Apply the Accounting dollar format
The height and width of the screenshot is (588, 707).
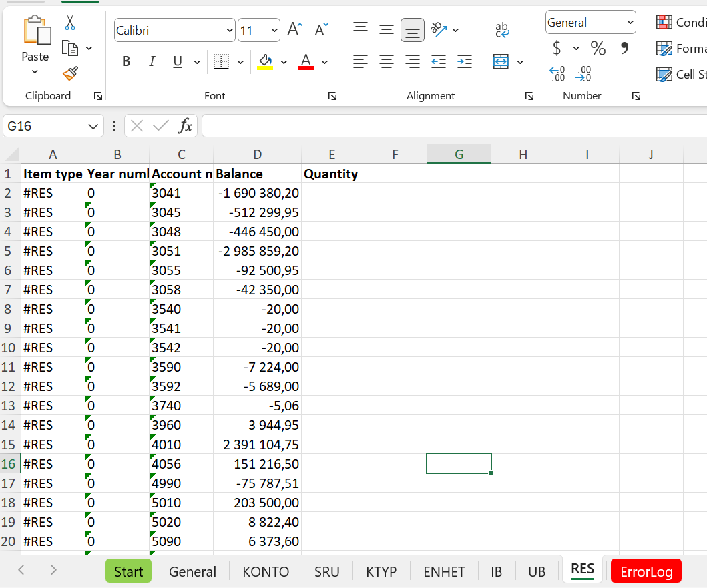(x=558, y=47)
